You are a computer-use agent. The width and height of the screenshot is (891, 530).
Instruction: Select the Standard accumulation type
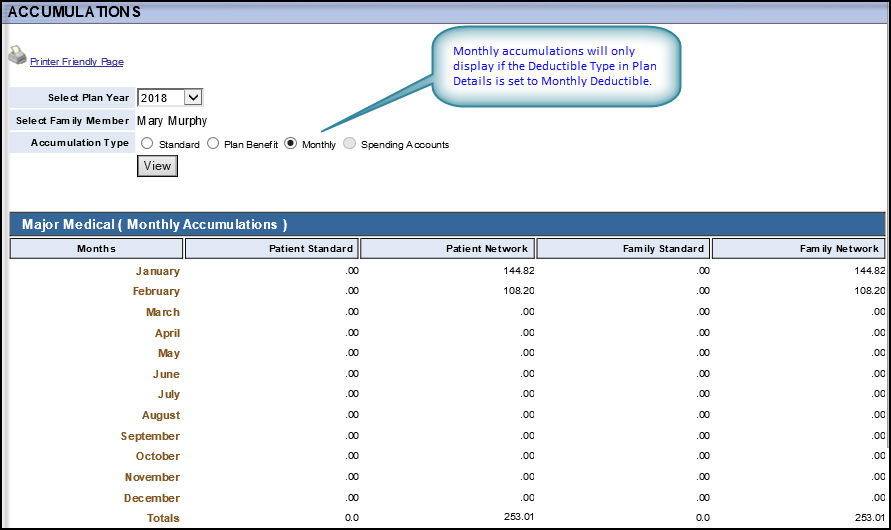coord(147,144)
